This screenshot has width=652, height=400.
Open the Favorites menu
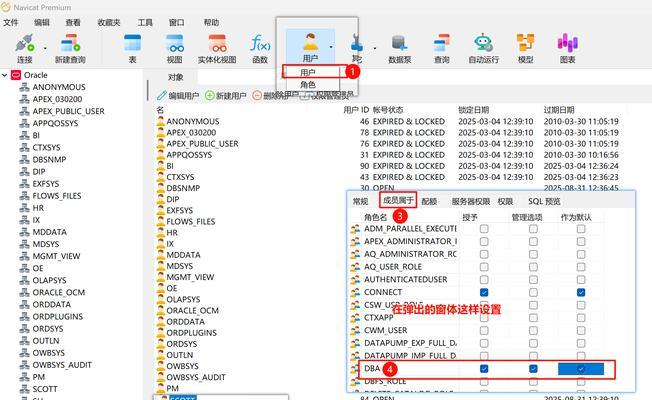[x=109, y=22]
